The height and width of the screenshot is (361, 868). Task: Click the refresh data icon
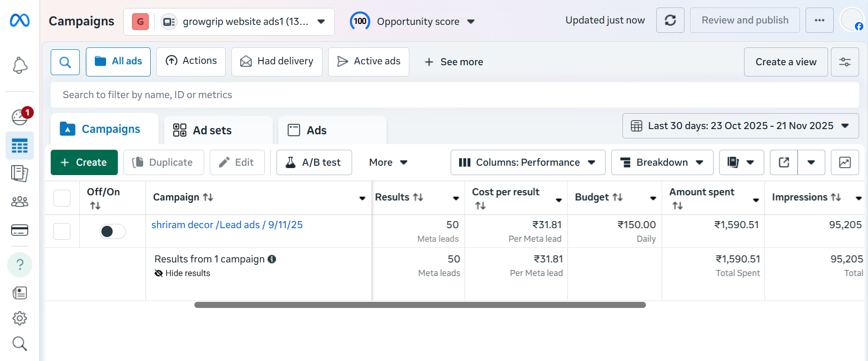[670, 20]
